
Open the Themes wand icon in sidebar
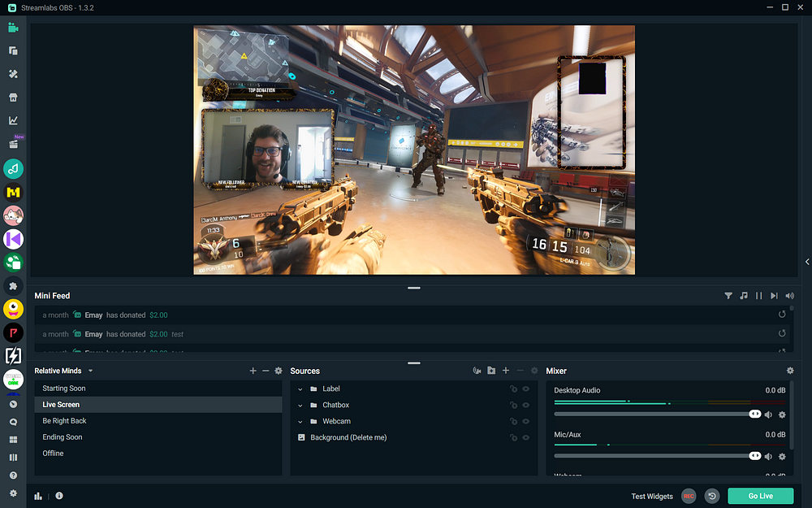point(13,74)
